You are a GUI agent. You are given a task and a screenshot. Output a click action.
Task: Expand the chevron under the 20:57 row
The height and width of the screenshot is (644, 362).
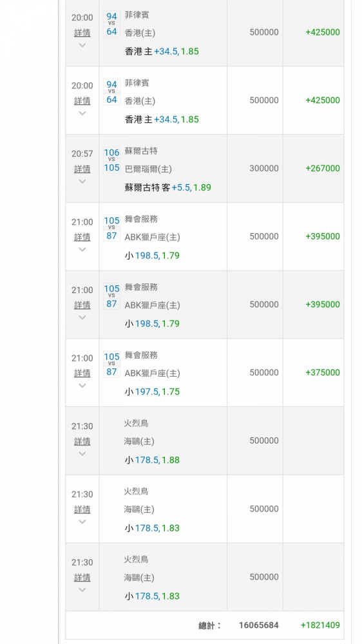[x=82, y=181]
